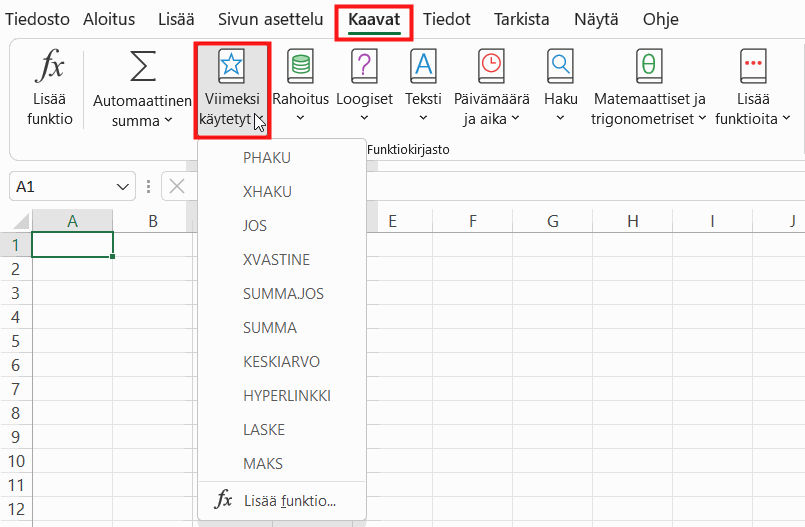Select row 2 header
Image resolution: width=805 pixels, height=527 pixels.
coord(16,269)
